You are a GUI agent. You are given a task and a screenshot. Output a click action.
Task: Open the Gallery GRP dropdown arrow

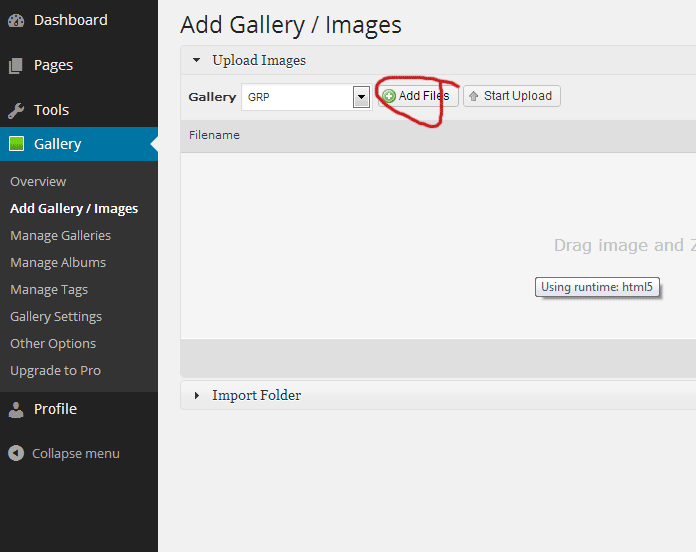click(361, 97)
